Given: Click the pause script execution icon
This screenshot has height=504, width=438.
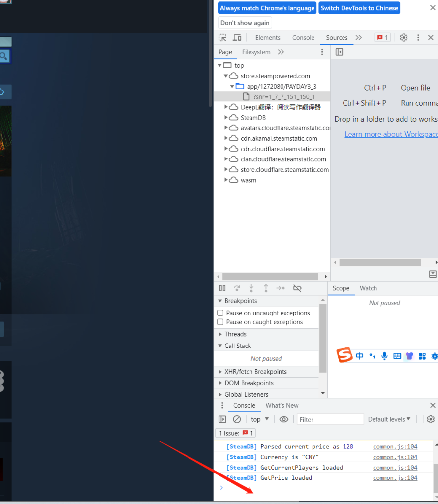Looking at the screenshot, I should 222,288.
